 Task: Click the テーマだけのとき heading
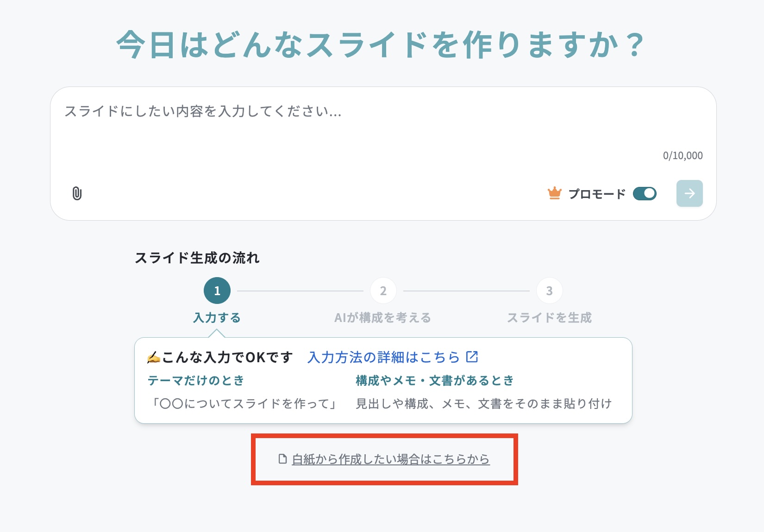196,380
